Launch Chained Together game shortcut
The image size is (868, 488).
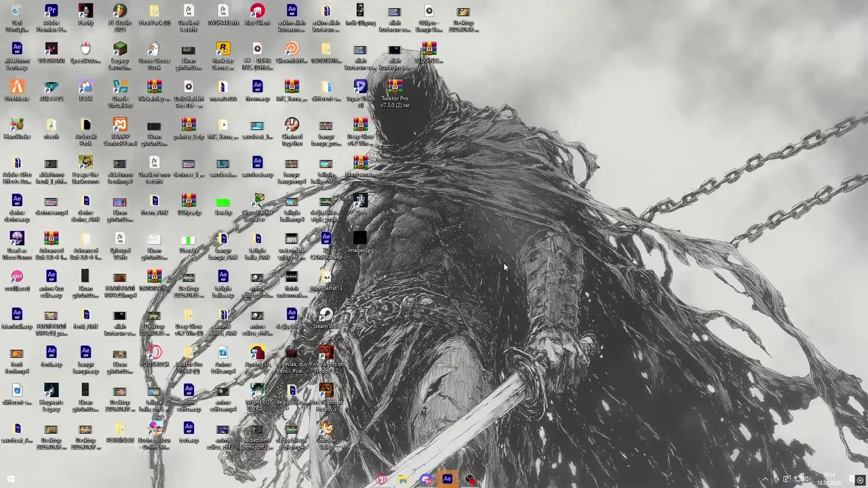(292, 132)
